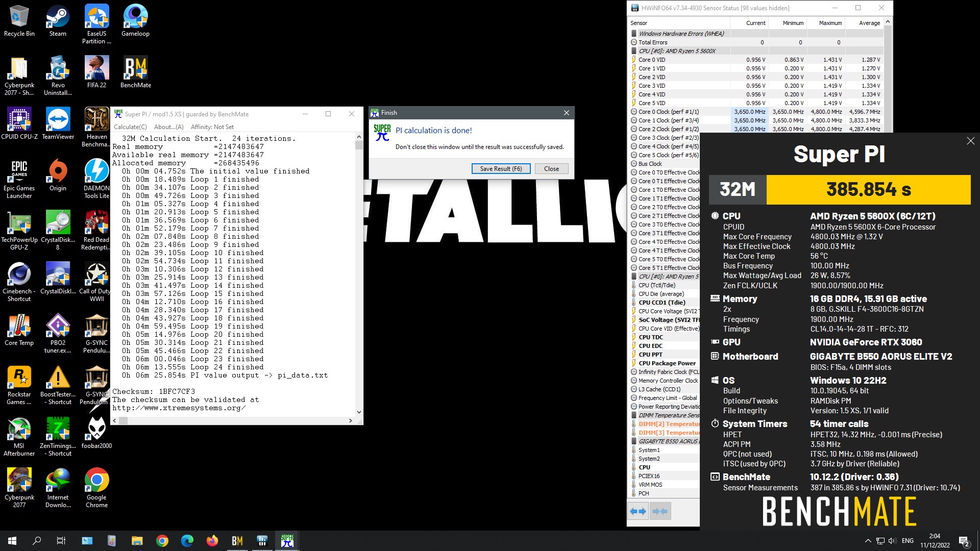Viewport: 980px width, 551px height.
Task: Launch DAEMON Tools Lite icon
Action: pyautogui.click(x=96, y=179)
